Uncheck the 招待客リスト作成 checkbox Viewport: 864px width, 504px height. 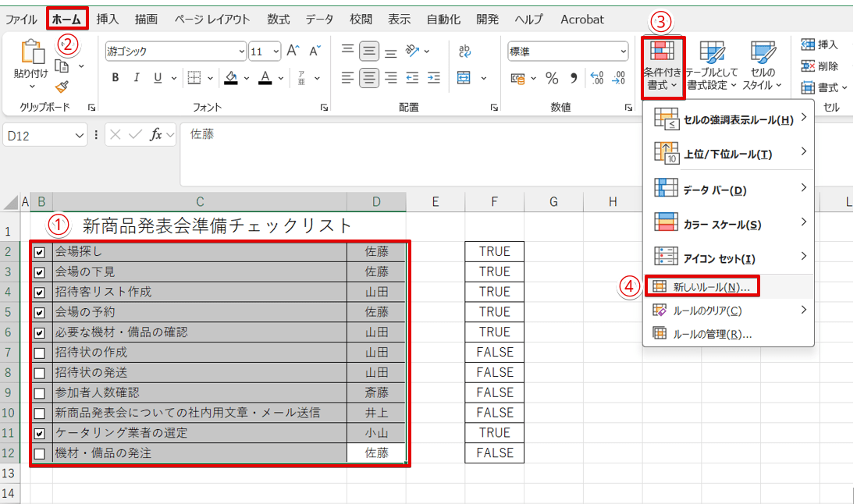pyautogui.click(x=40, y=293)
